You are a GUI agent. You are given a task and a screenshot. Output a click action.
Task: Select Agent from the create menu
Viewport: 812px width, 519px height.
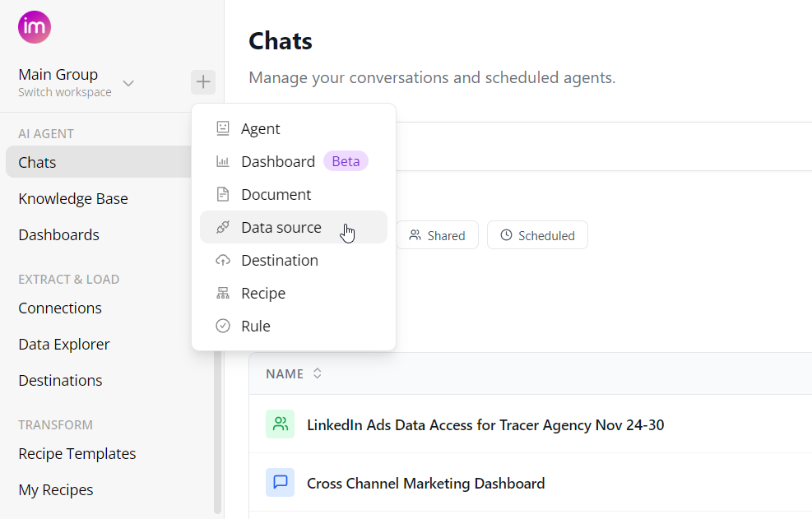260,129
